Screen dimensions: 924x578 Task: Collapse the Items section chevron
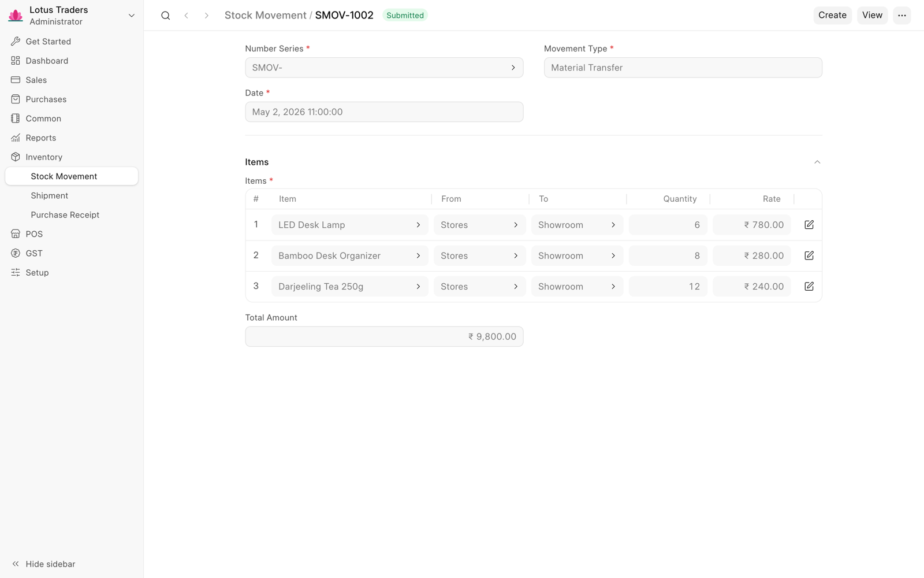[x=817, y=162]
